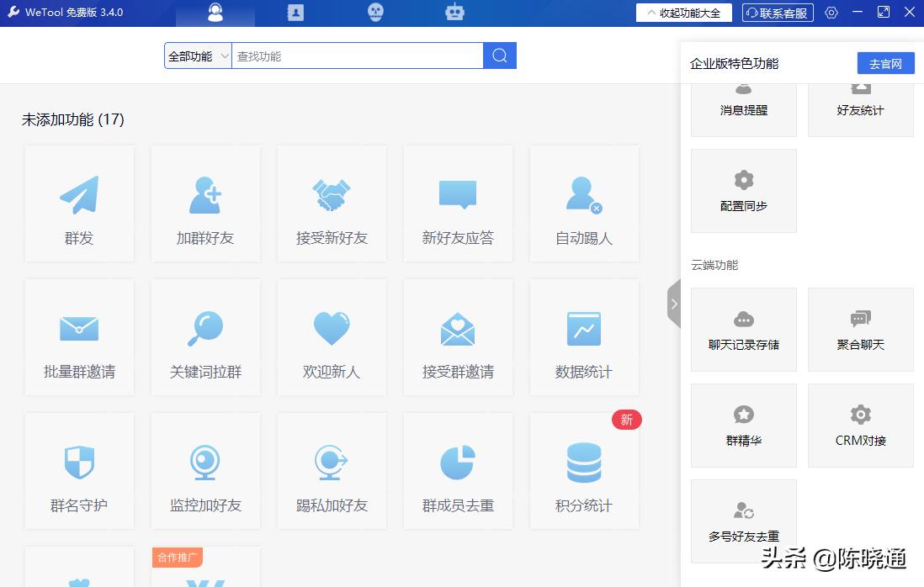Click the WeTool 免费版 3.4.0 title
The image size is (924, 587).
(x=74, y=13)
